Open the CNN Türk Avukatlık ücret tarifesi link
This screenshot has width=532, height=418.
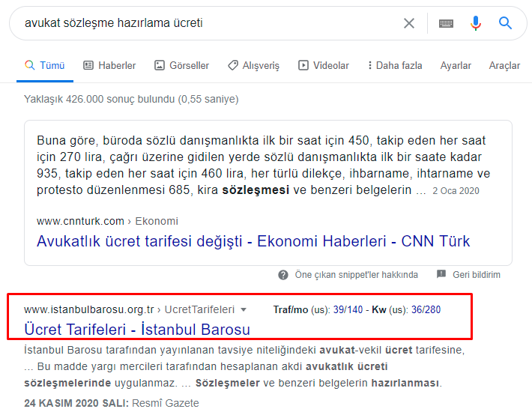click(253, 241)
